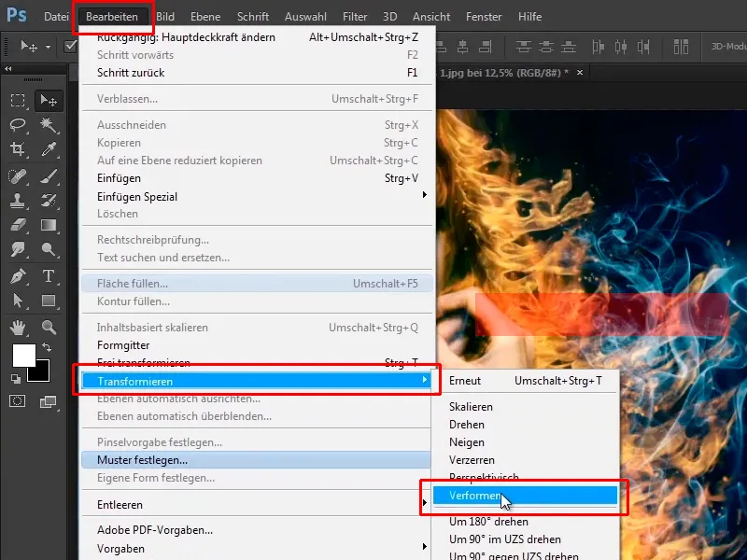747x560 pixels.
Task: Reset default foreground and background colors
Action: (16, 379)
